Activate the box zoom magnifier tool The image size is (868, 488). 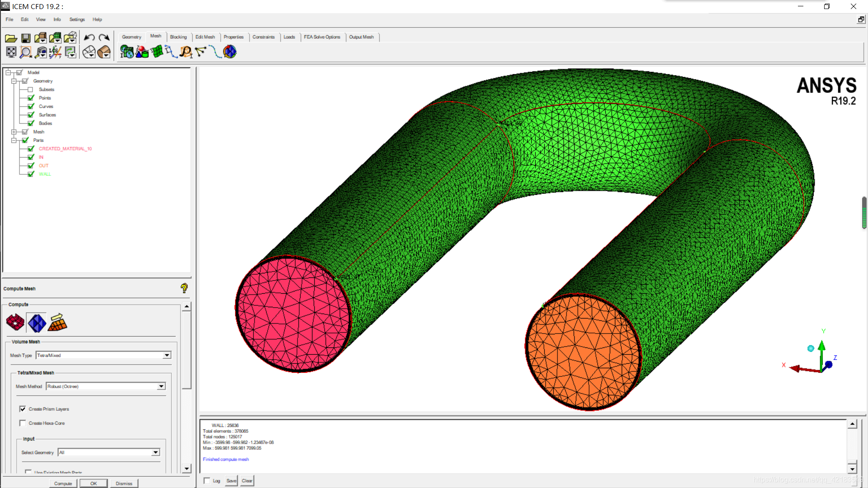pyautogui.click(x=26, y=52)
